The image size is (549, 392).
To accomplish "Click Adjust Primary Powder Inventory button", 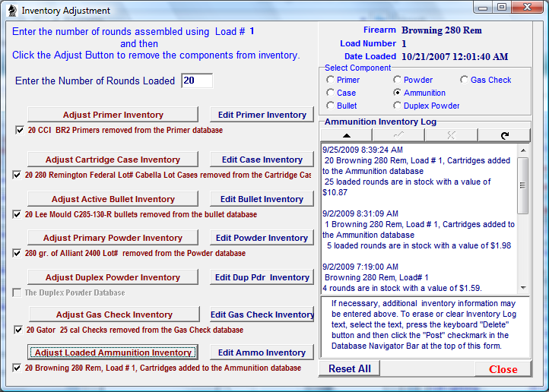I will (x=113, y=238).
